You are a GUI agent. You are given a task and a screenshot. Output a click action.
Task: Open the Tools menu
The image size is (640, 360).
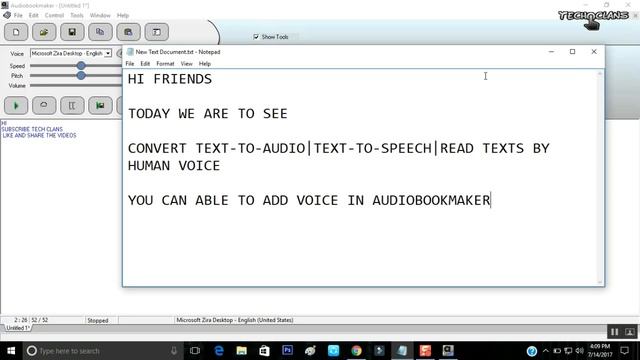tap(77, 15)
